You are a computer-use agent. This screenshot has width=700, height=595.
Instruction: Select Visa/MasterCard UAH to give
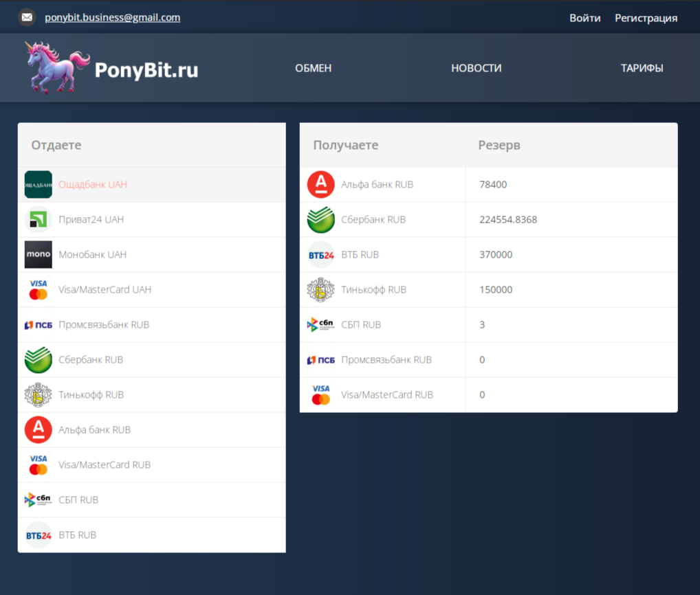click(105, 289)
